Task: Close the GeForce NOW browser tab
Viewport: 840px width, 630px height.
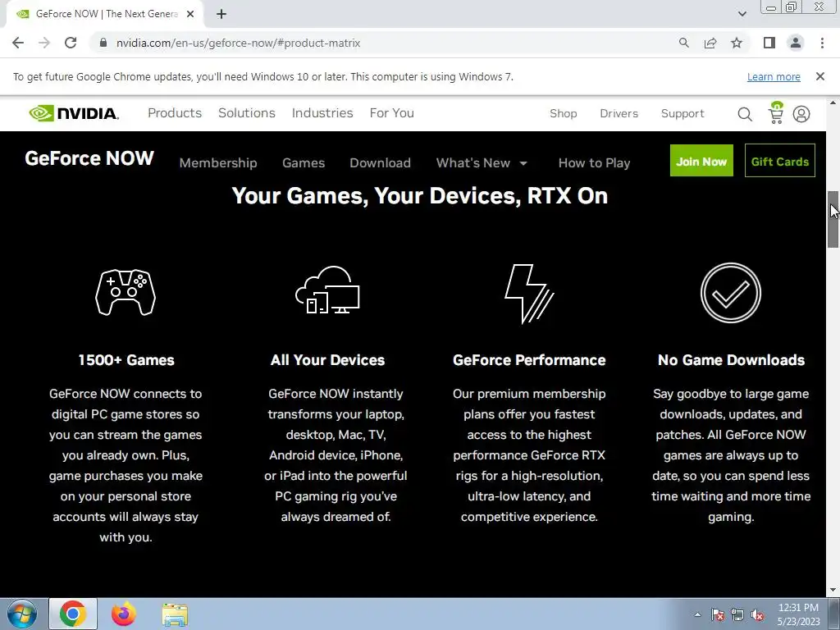Action: click(x=190, y=15)
